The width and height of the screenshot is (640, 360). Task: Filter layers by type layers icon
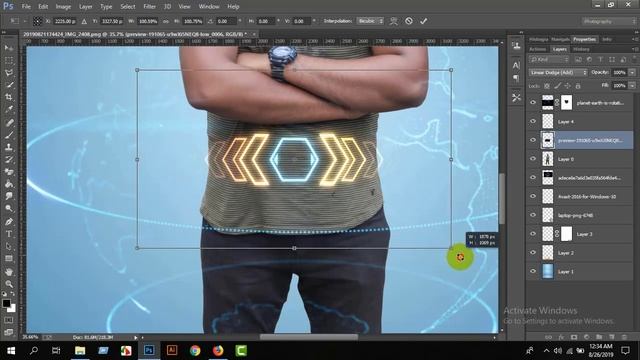600,60
